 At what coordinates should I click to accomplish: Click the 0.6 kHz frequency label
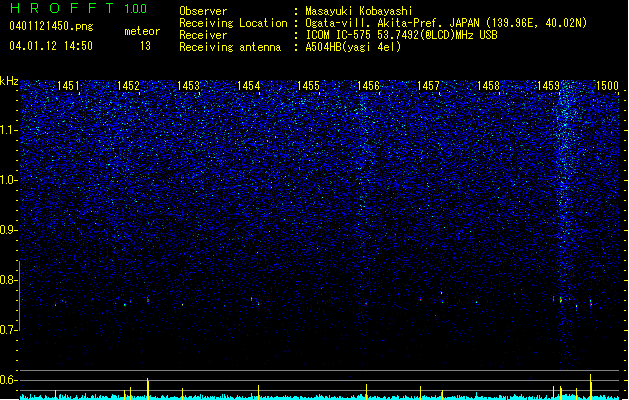(8, 380)
